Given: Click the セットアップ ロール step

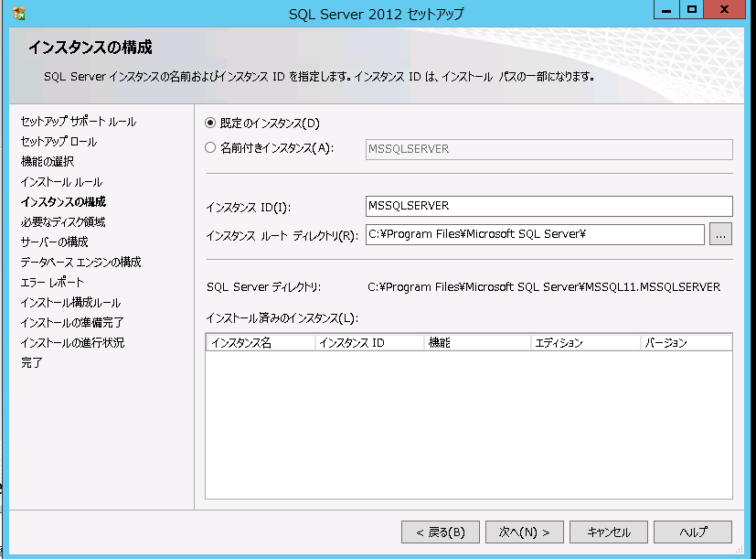Looking at the screenshot, I should click(59, 142).
